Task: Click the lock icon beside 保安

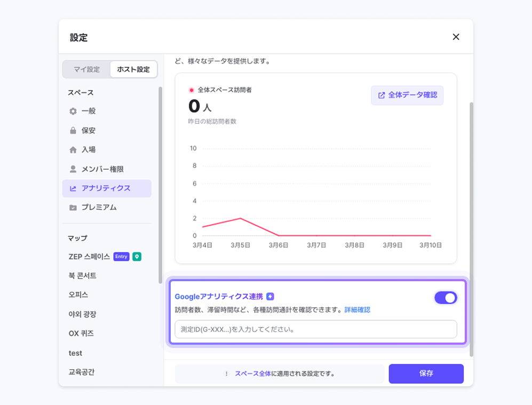Action: pyautogui.click(x=73, y=131)
